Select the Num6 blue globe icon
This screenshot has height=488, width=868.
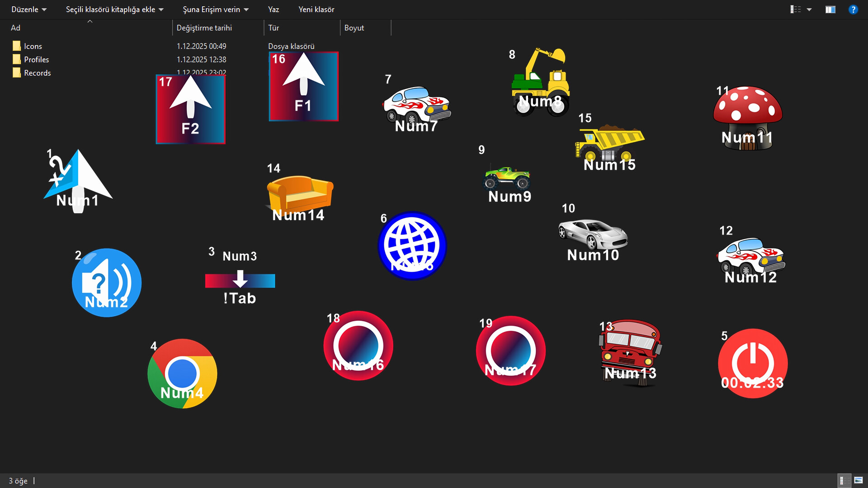coord(412,245)
